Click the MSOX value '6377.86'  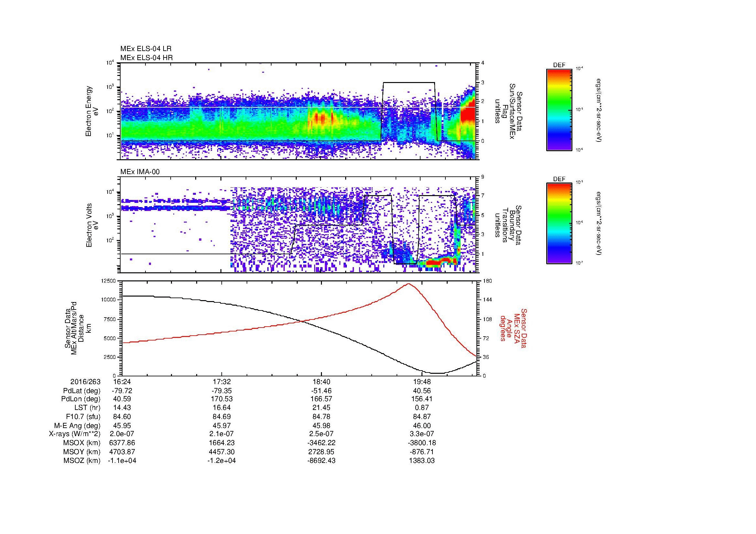[x=122, y=443]
